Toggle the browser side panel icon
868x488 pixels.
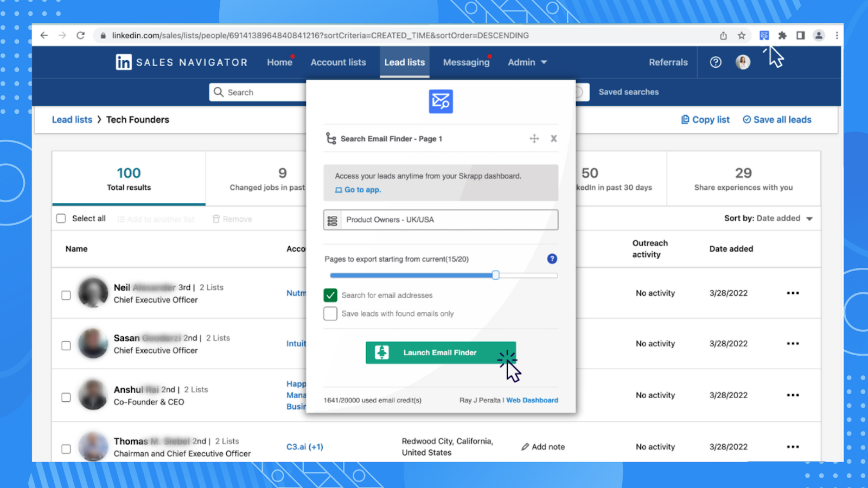(800, 35)
